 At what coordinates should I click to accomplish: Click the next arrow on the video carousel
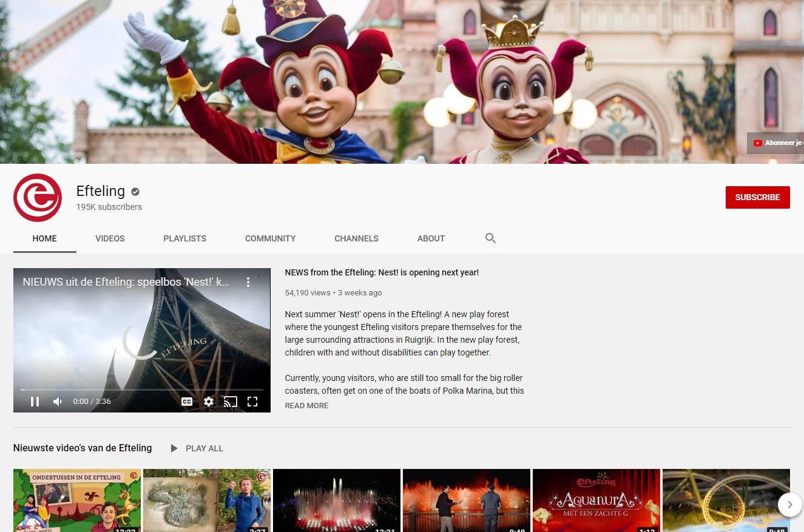pyautogui.click(x=789, y=504)
